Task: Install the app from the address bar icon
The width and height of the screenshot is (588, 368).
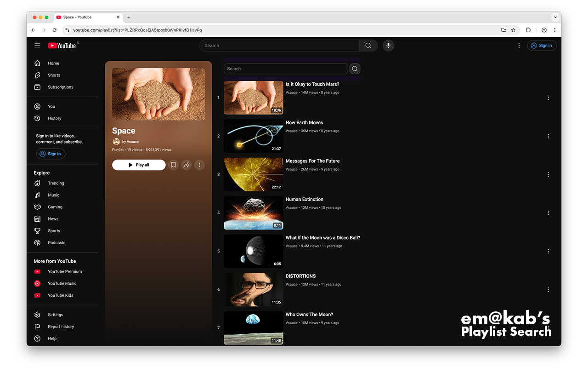Action: coord(503,30)
